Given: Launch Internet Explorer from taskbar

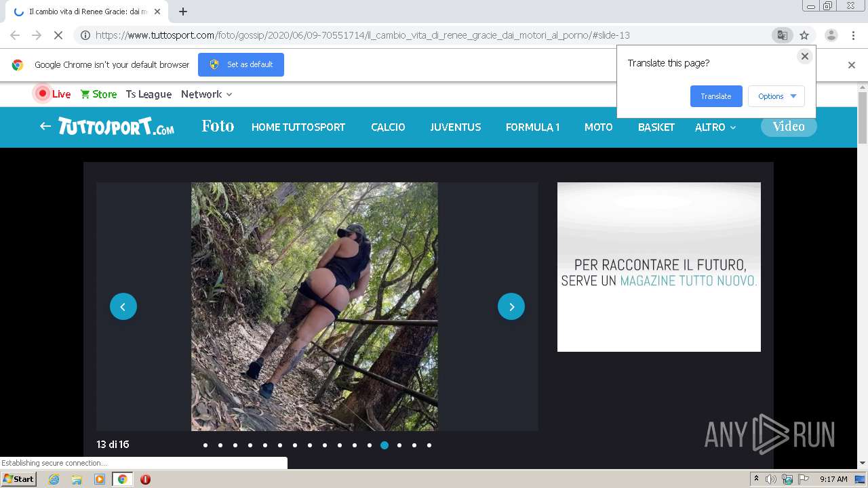Looking at the screenshot, I should coord(54,479).
